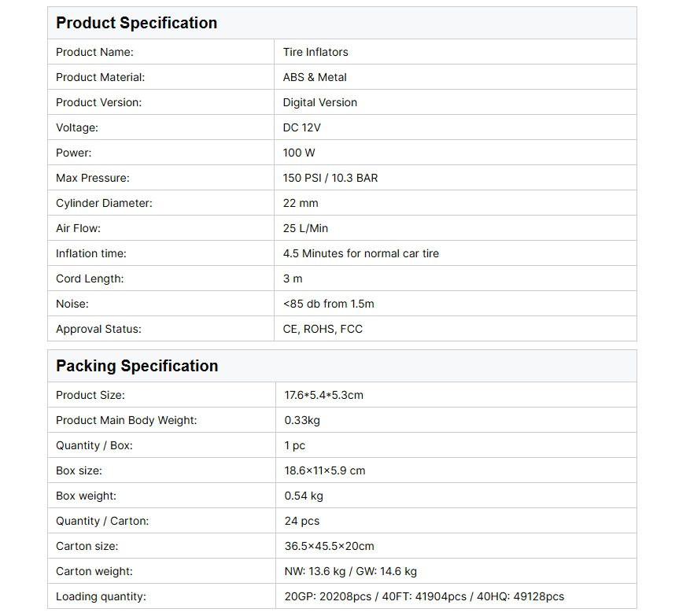Select the inflation time 4.5 Minutes text

pos(361,253)
